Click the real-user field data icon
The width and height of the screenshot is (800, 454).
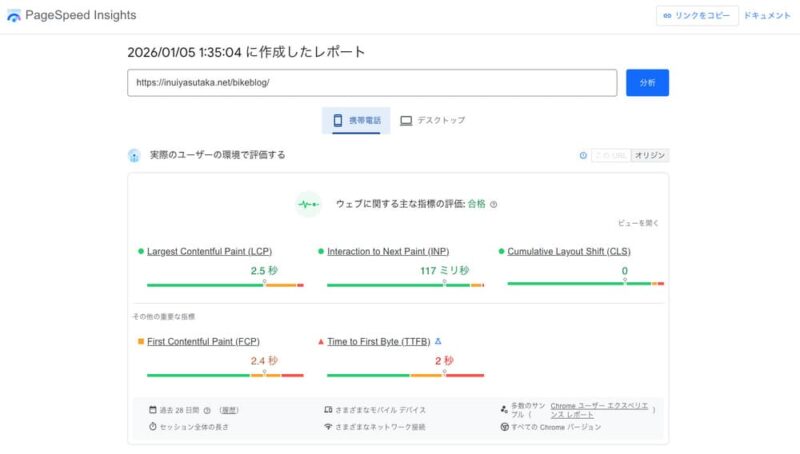134,156
